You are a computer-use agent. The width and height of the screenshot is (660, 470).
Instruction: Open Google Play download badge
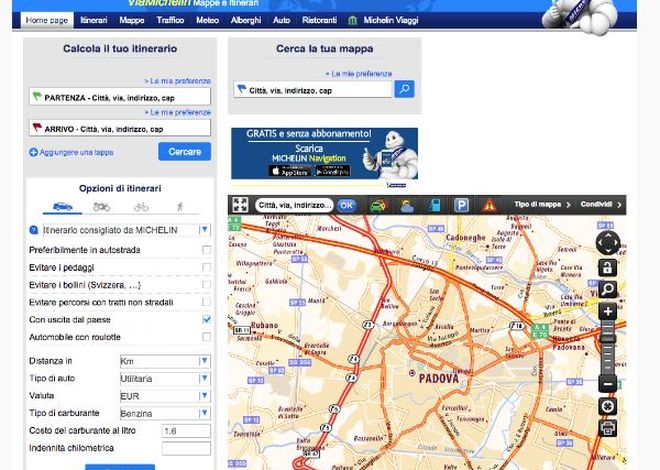pyautogui.click(x=333, y=171)
